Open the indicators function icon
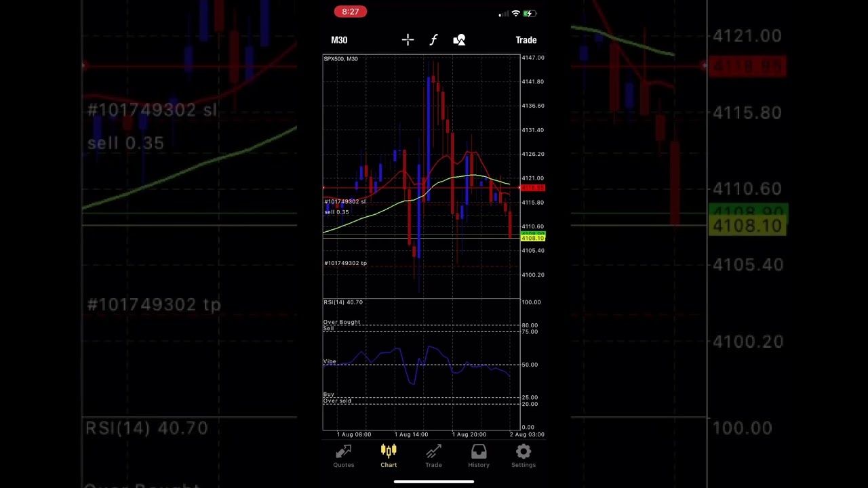Viewport: 868px width, 488px height. pyautogui.click(x=433, y=40)
